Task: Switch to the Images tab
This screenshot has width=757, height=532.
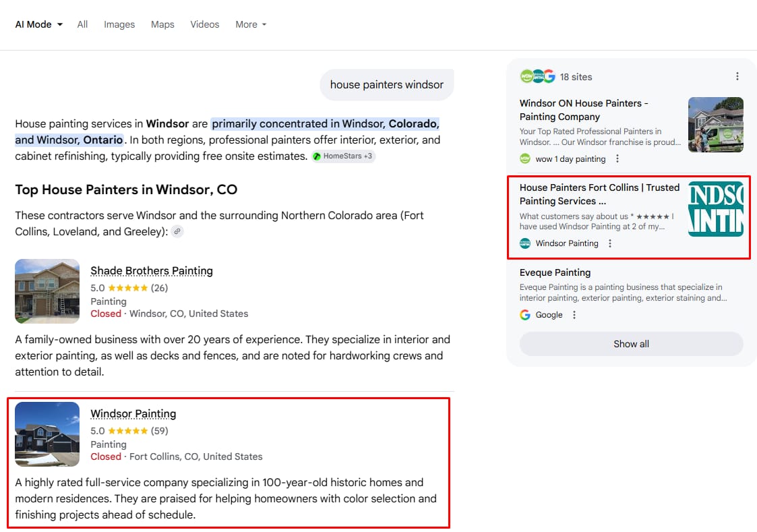Action: pyautogui.click(x=119, y=25)
